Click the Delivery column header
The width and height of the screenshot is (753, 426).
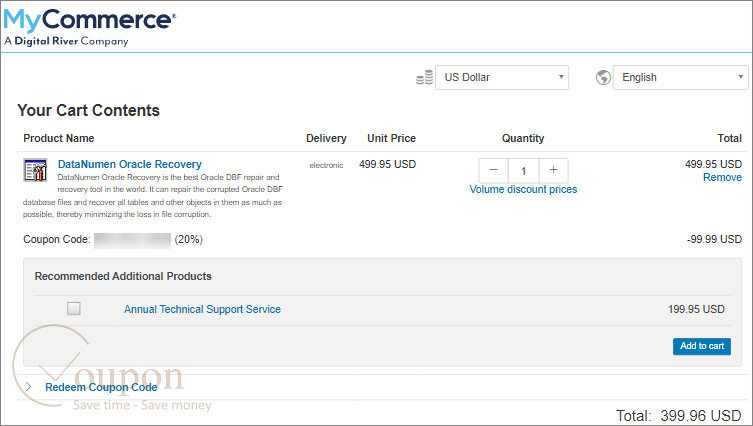(x=326, y=138)
